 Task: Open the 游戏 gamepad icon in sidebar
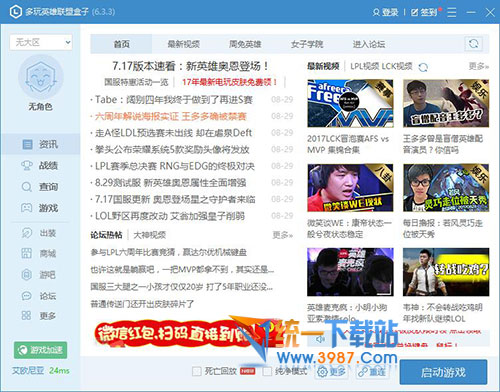click(27, 208)
